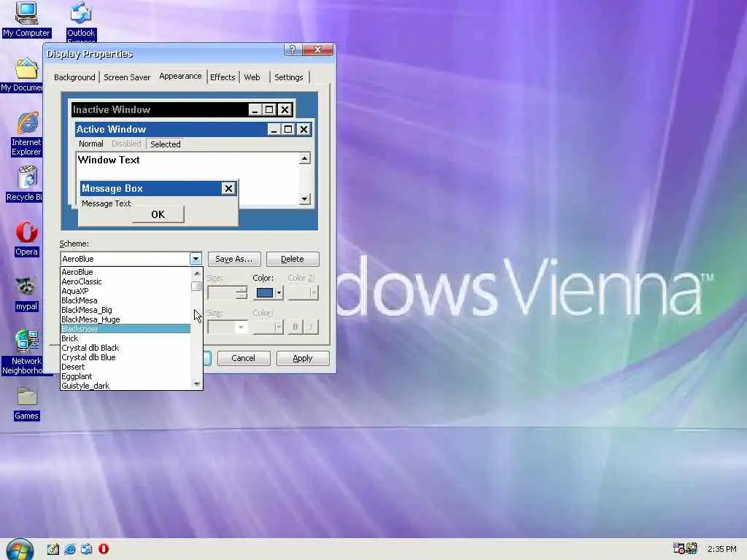Image resolution: width=747 pixels, height=560 pixels.
Task: Select AeroBlue in the scheme list
Action: pyautogui.click(x=125, y=272)
